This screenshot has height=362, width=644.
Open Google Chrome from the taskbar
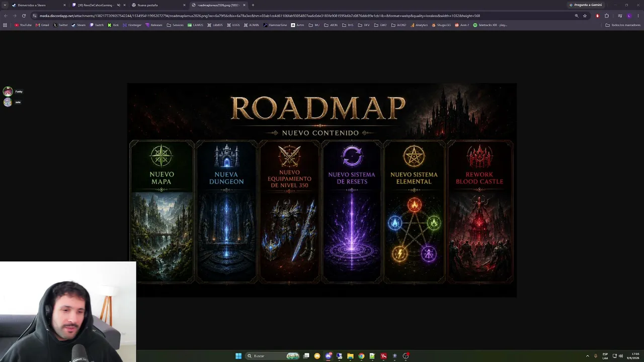[x=361, y=356]
